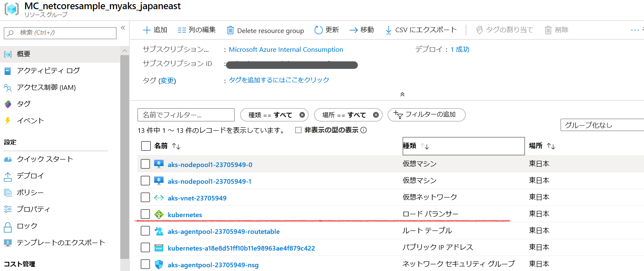Click the 更新 refresh button

[x=327, y=30]
